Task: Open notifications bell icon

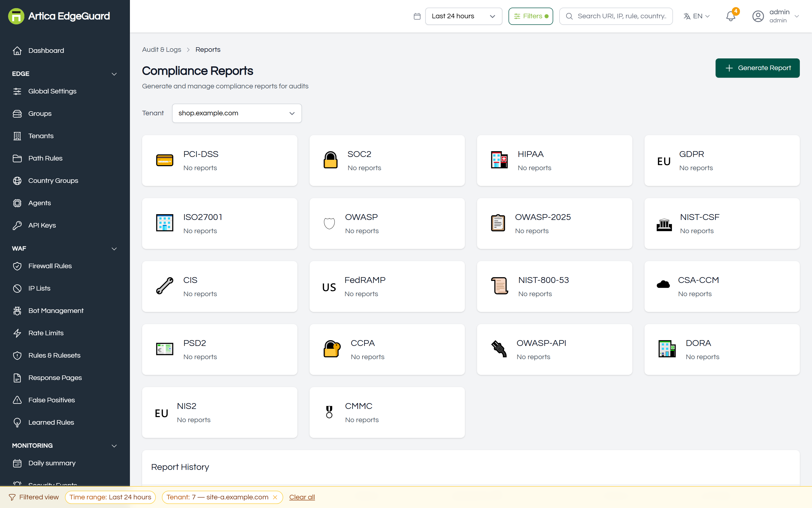Action: pyautogui.click(x=731, y=16)
